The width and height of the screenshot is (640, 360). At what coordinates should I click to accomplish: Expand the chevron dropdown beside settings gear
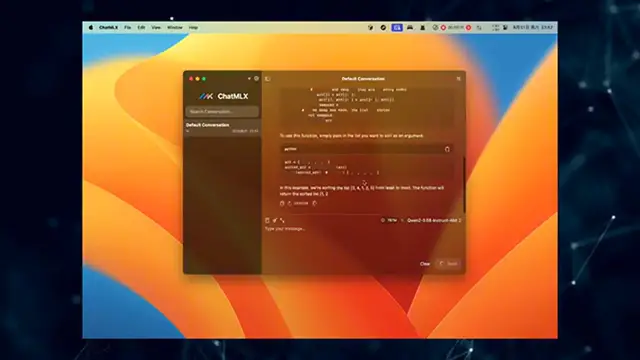click(x=249, y=78)
